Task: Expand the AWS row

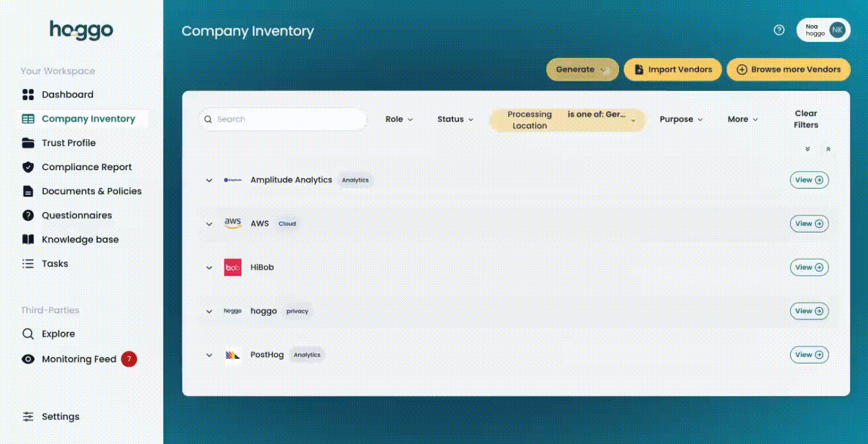Action: pos(209,224)
